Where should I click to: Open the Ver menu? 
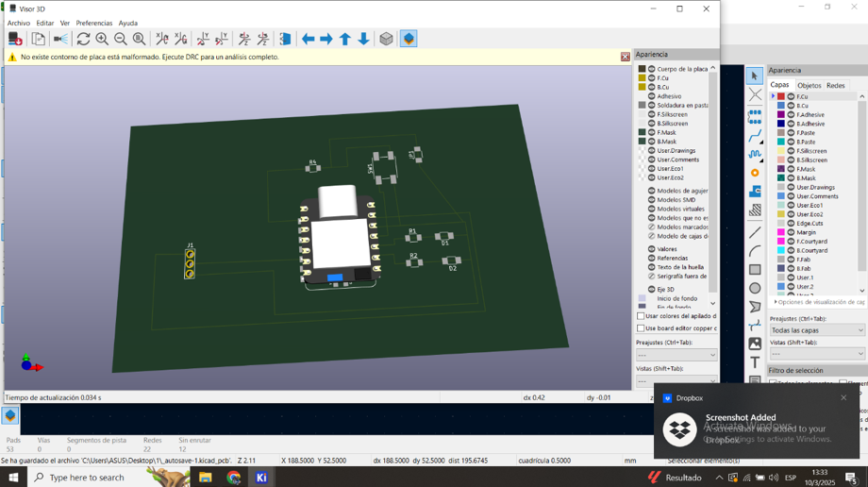click(65, 23)
